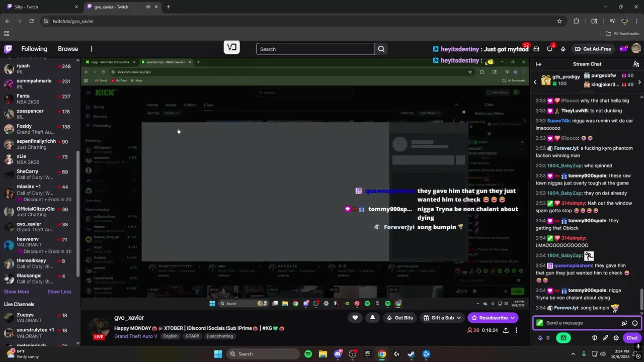Send message with Chat button
644x362 pixels.
pos(632,338)
